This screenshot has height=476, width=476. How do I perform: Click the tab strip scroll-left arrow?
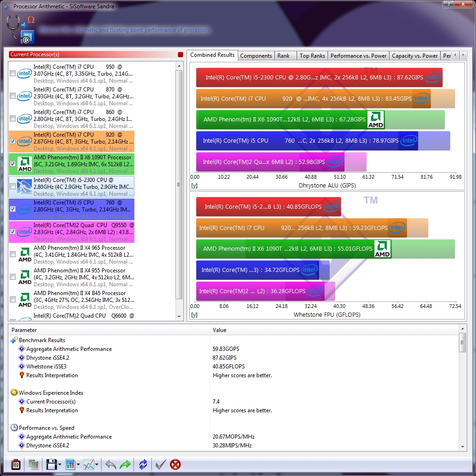pyautogui.click(x=455, y=55)
